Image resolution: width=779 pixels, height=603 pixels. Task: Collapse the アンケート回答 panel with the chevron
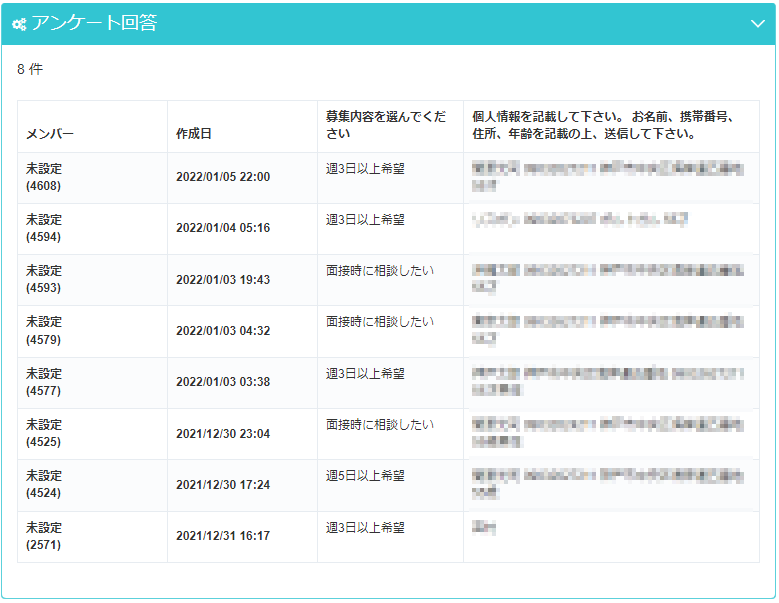757,24
